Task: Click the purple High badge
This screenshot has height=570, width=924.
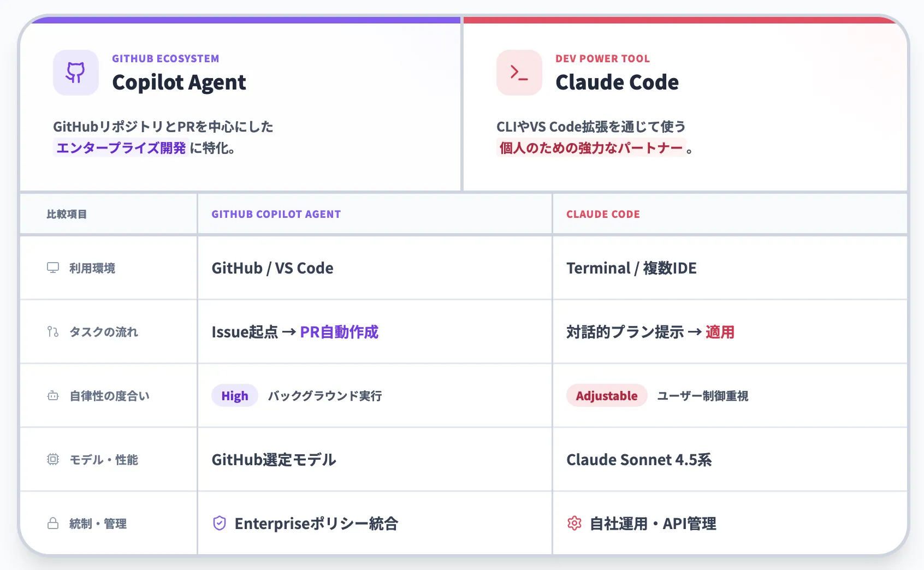Action: tap(235, 396)
